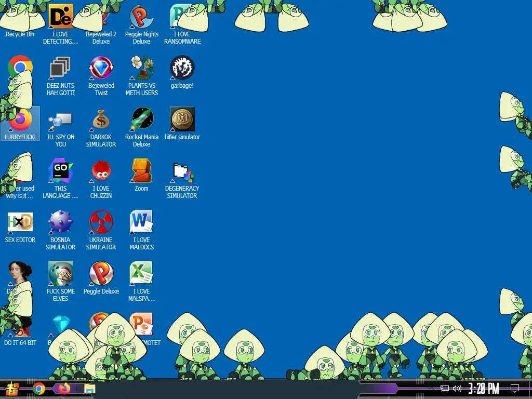Open the network status tray icon
This screenshot has height=399, width=532.
[445, 389]
